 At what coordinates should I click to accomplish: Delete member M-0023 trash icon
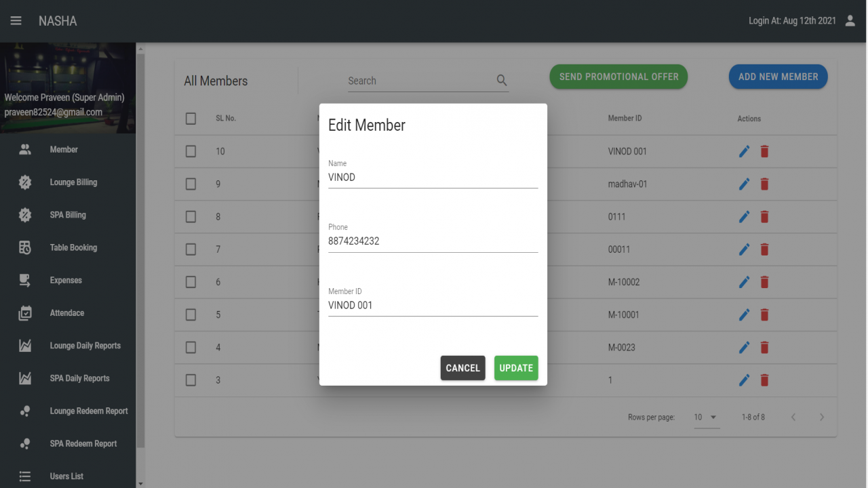pos(764,347)
